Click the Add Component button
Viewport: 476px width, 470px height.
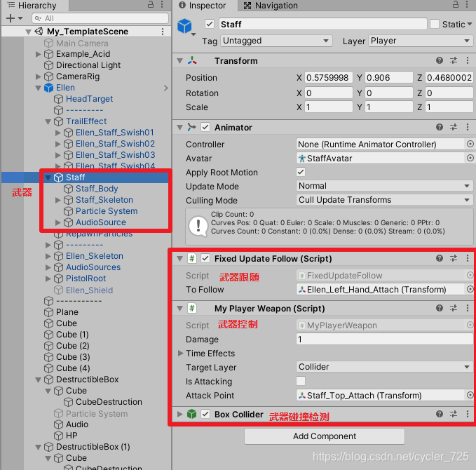tap(325, 436)
